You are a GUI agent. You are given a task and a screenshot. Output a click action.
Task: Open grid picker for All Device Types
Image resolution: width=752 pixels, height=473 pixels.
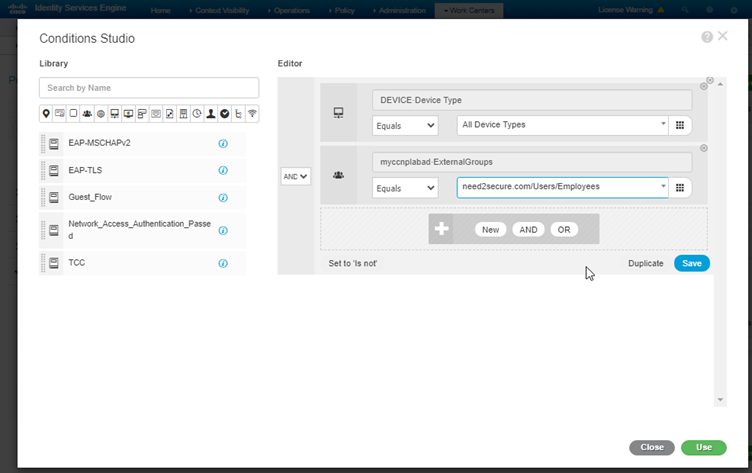pyautogui.click(x=680, y=125)
